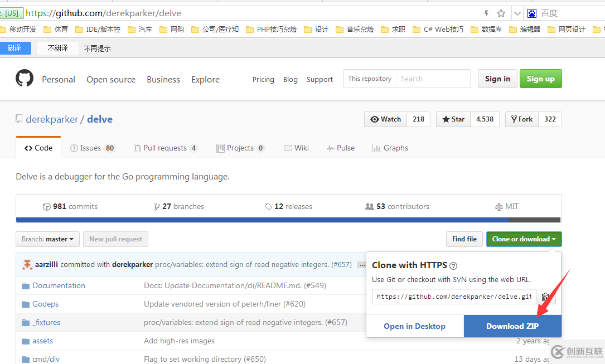Expand the commit message ellipsis button
Screen dimensions: 605x364
point(362,265)
